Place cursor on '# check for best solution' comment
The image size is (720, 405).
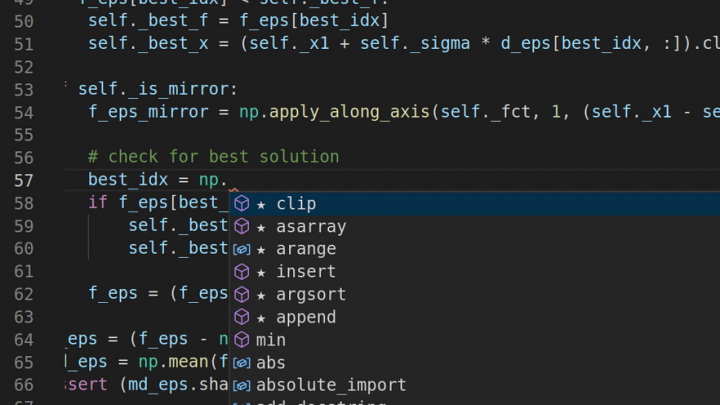pos(213,157)
